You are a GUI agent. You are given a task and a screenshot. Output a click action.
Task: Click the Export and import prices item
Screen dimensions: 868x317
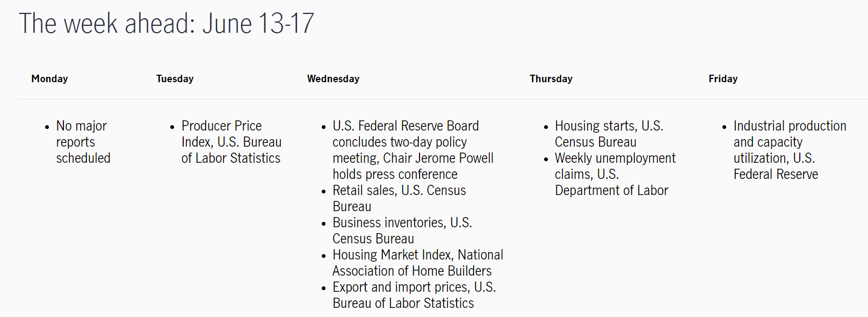(414, 295)
